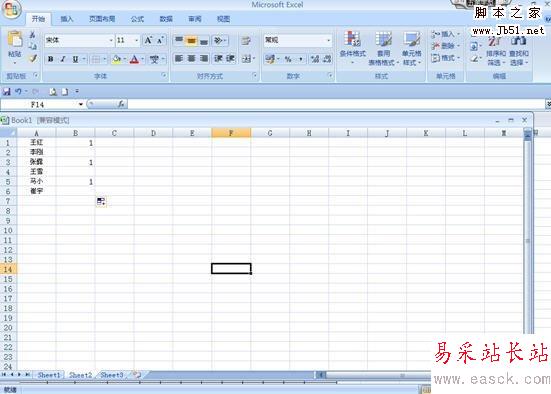The width and height of the screenshot is (551, 394).
Task: Toggle Top Align
Action: (x=179, y=40)
